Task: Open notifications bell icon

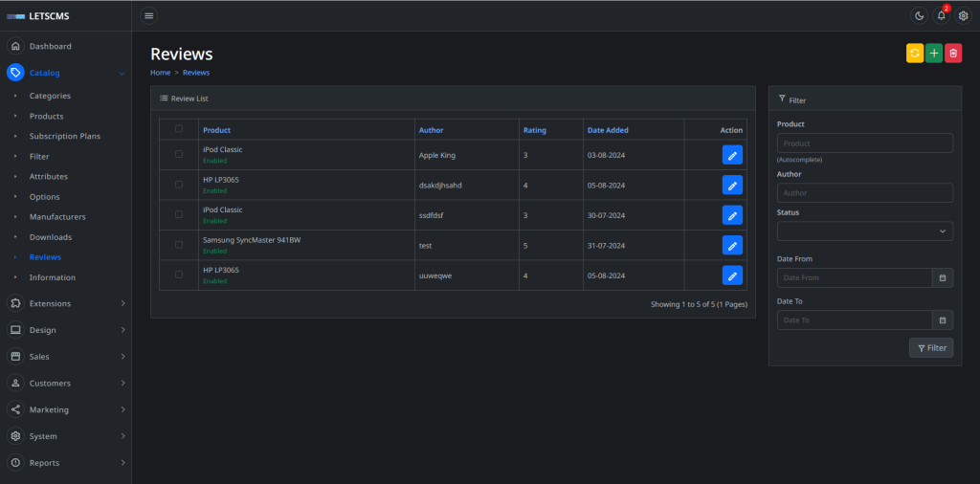Action: click(x=942, y=16)
